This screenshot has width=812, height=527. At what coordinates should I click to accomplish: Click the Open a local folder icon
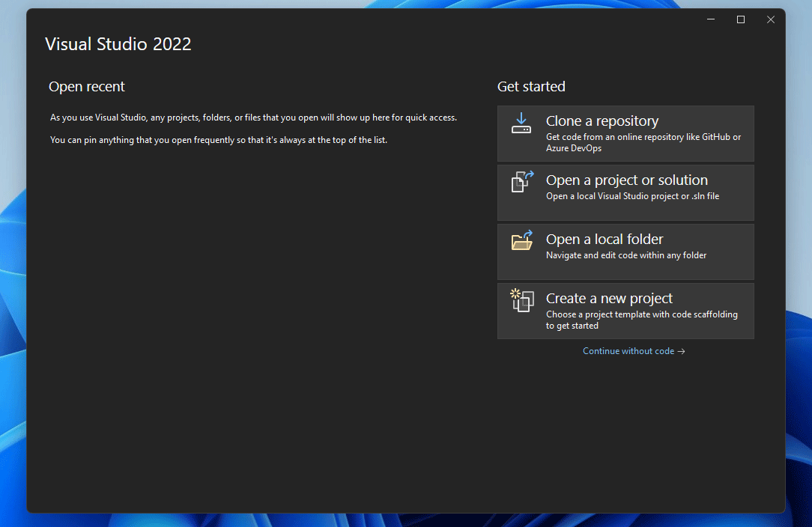pos(522,241)
